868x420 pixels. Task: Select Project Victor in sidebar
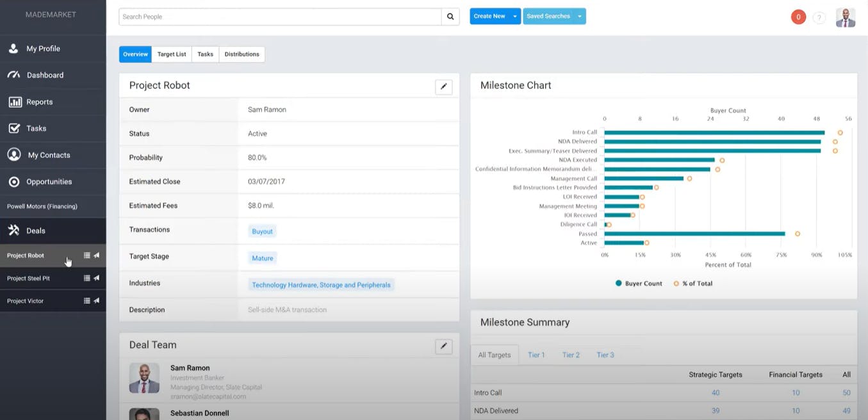pyautogui.click(x=26, y=301)
